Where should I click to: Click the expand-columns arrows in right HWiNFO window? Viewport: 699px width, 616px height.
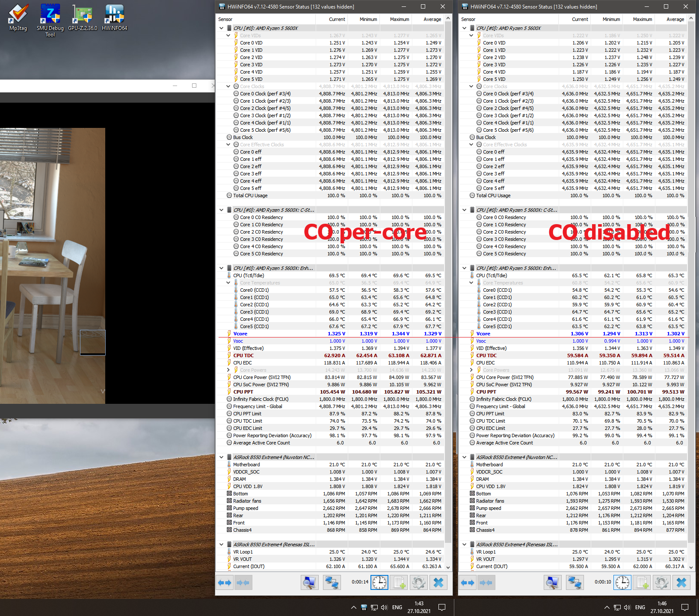click(x=468, y=582)
